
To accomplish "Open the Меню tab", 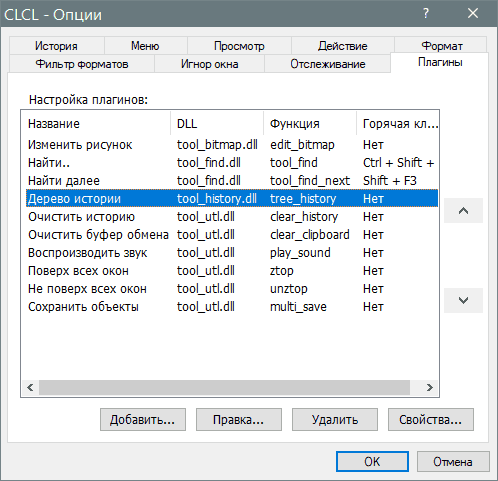I will (x=145, y=46).
